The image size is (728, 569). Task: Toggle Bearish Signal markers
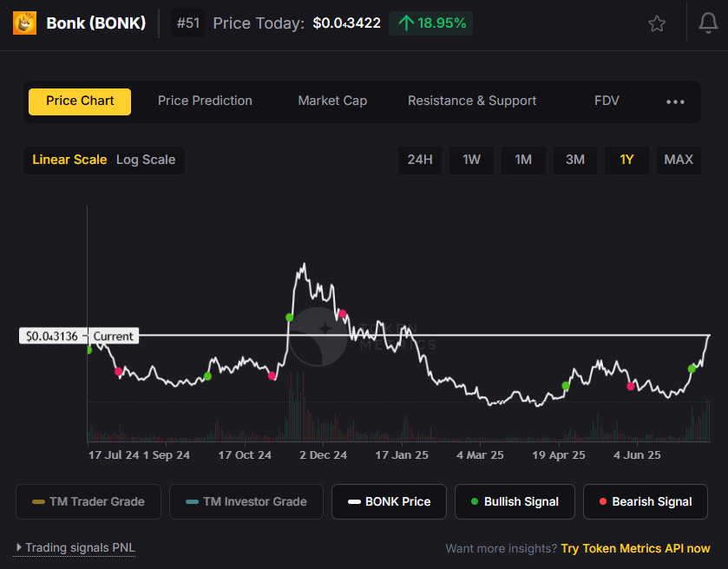tap(646, 501)
